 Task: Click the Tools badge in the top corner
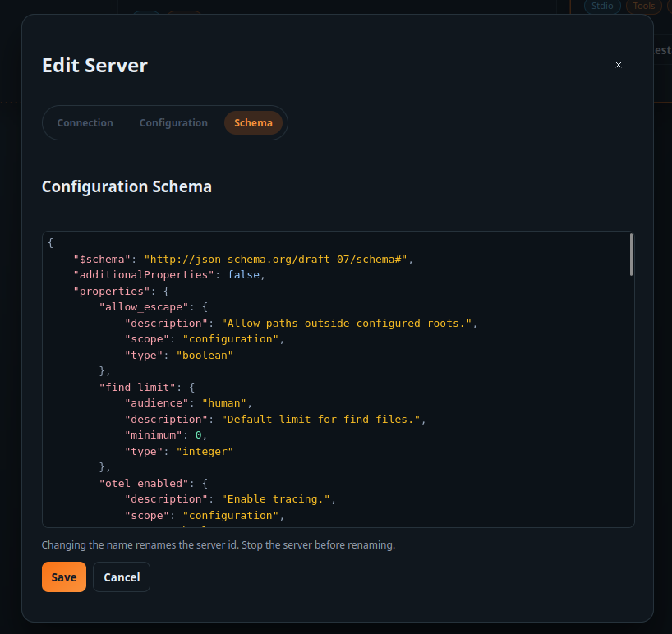pyautogui.click(x=643, y=7)
